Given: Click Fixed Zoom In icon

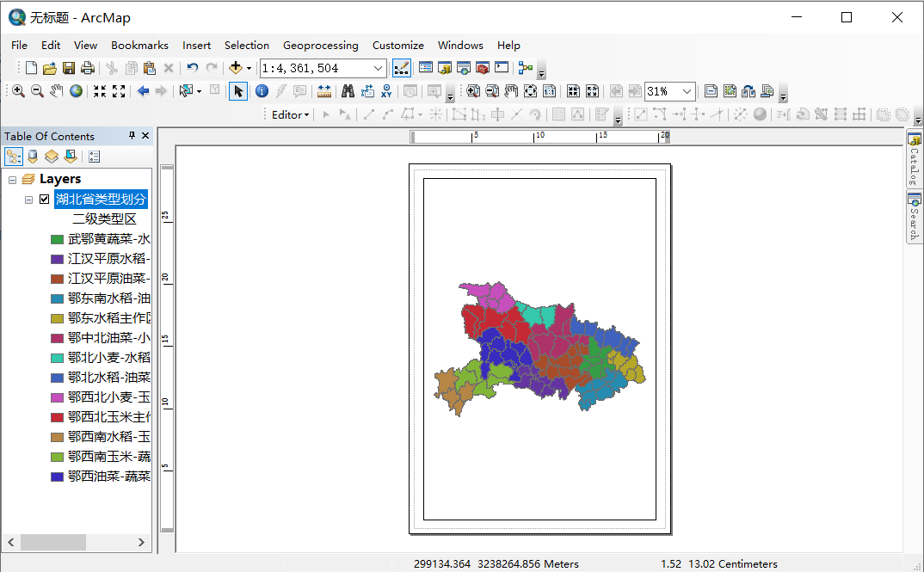Looking at the screenshot, I should point(100,90).
